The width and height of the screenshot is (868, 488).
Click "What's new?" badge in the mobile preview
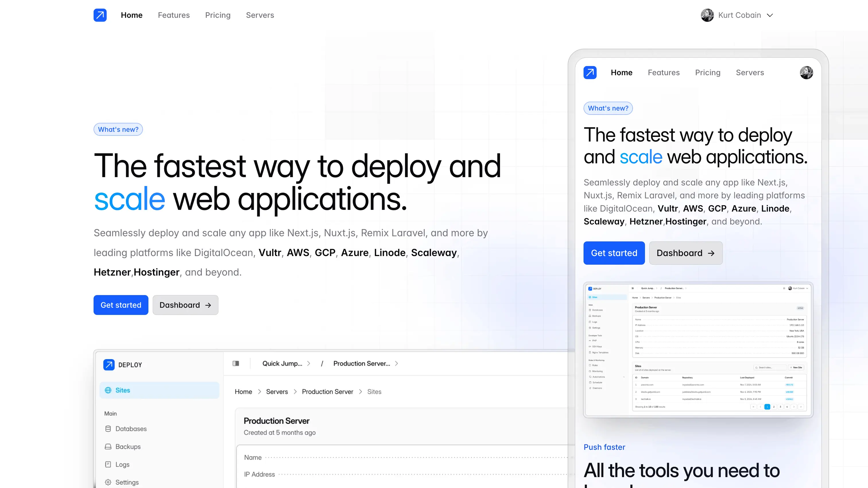[x=608, y=108]
